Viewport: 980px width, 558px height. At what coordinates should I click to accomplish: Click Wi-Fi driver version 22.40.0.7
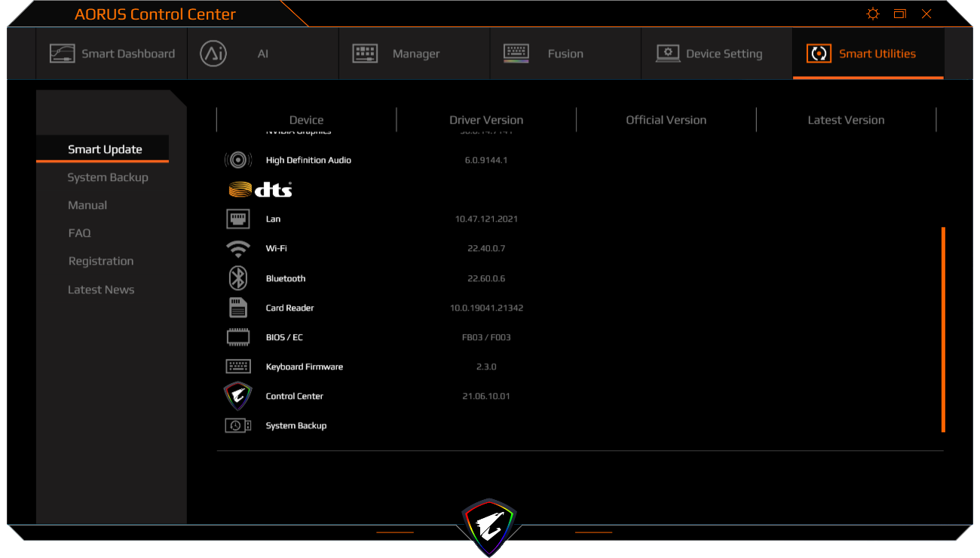486,249
